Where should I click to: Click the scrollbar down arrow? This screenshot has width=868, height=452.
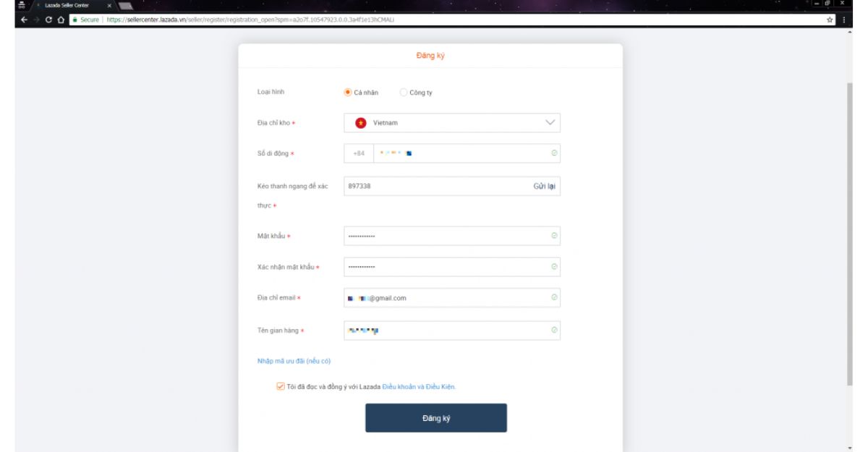(x=850, y=448)
